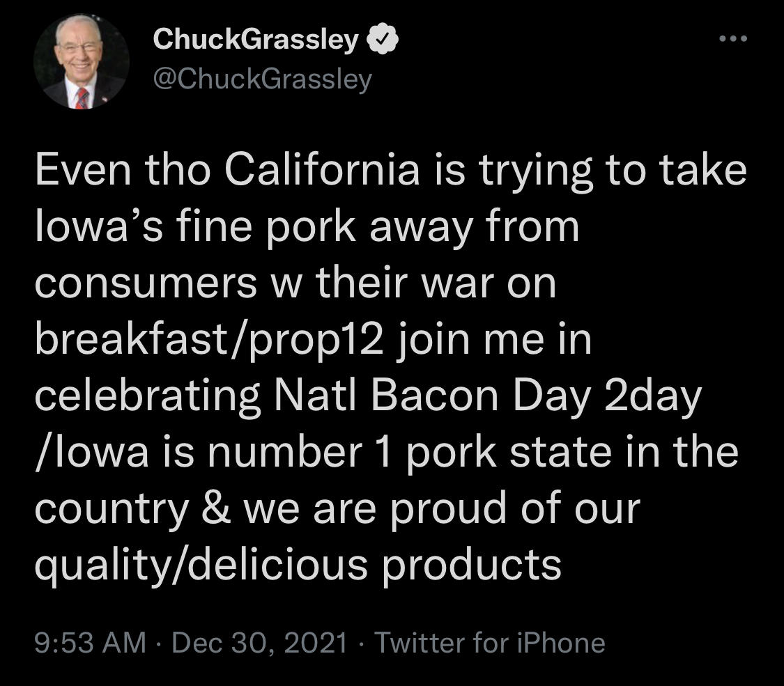Viewport: 784px width, 686px height.
Task: Open the @ChuckGrassley handle link
Action: click(x=262, y=79)
